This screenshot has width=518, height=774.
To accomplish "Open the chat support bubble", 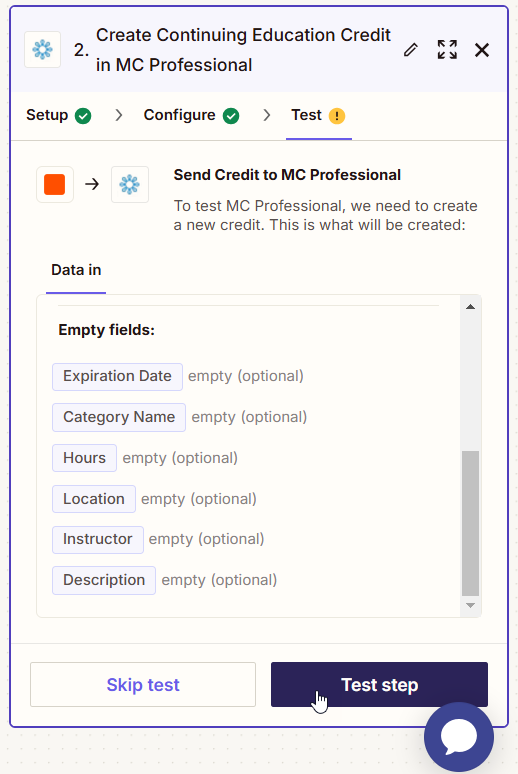I will [x=459, y=737].
